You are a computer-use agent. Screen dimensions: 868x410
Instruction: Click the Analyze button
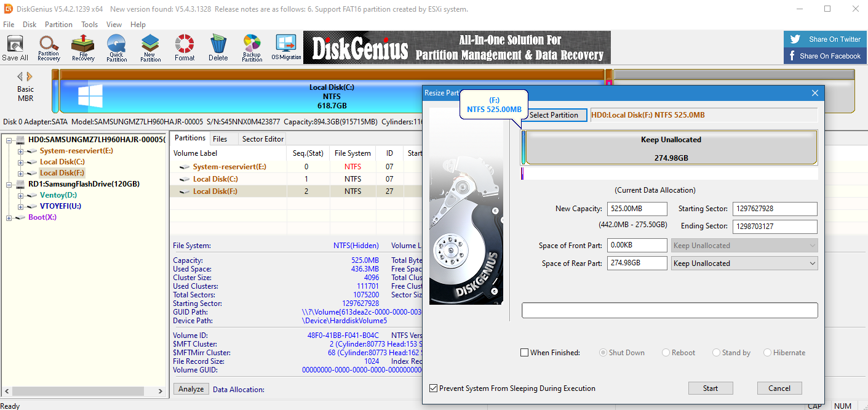[x=191, y=389]
